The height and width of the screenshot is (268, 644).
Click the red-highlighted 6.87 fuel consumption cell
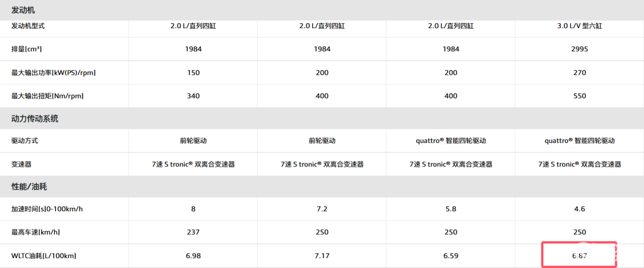579,256
